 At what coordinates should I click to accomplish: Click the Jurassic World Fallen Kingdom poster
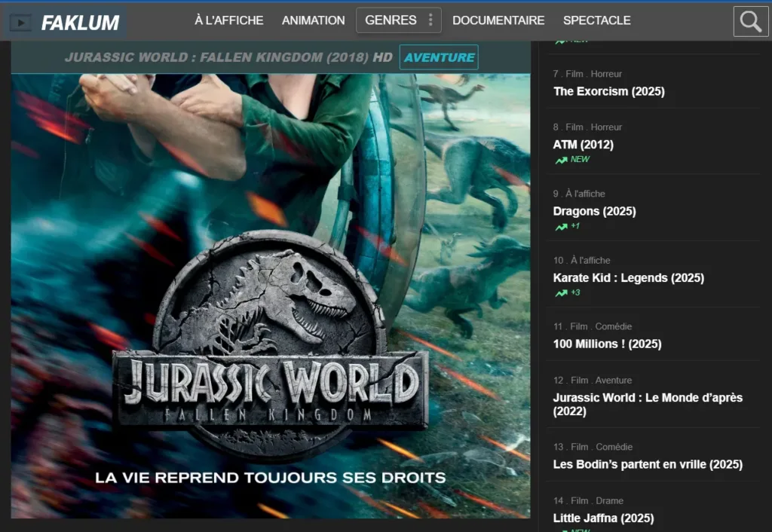pos(270,301)
